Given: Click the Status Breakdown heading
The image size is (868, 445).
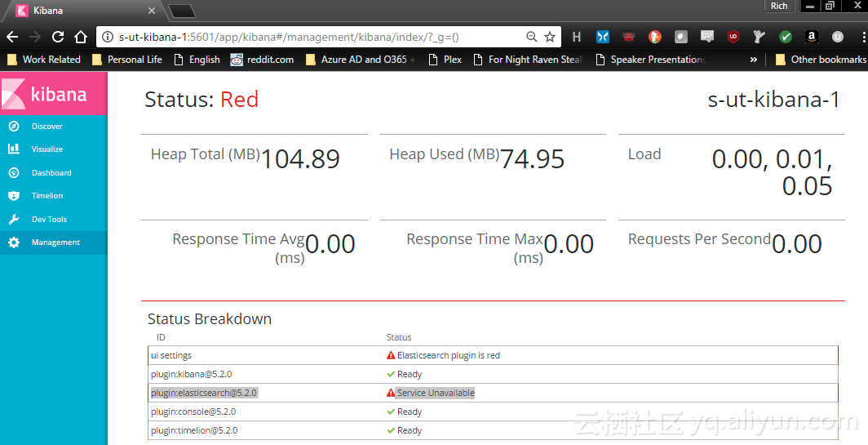Looking at the screenshot, I should click(210, 319).
